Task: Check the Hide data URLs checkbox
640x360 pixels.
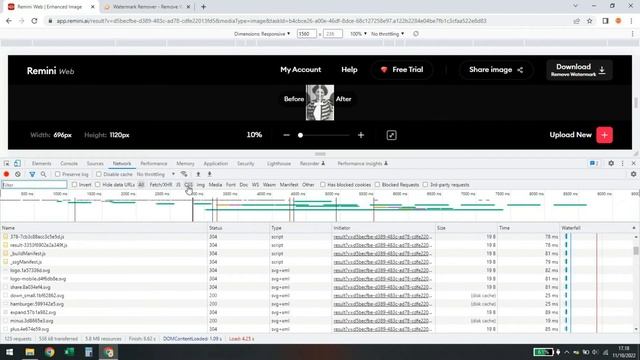Action: (98, 185)
